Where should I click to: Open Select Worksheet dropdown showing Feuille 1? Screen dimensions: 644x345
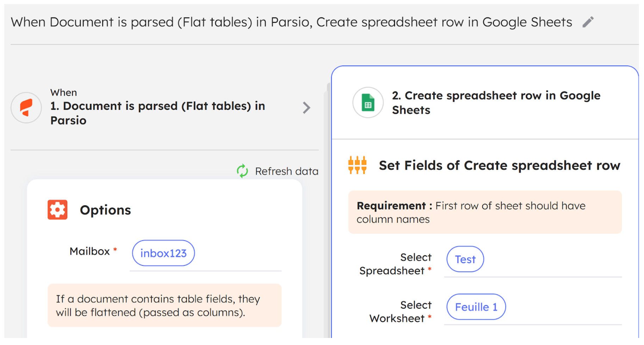[476, 307]
